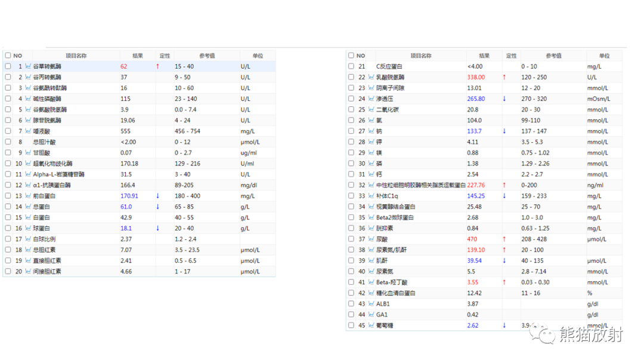Select the GA1 item name

pos(382,315)
